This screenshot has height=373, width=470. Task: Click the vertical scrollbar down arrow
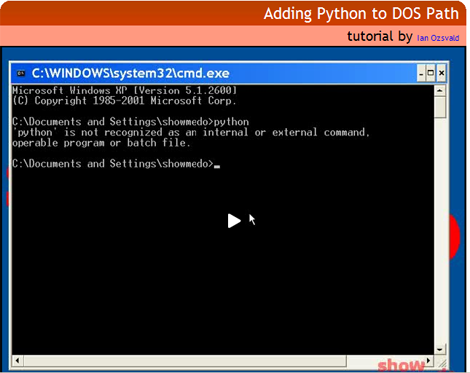(440, 349)
